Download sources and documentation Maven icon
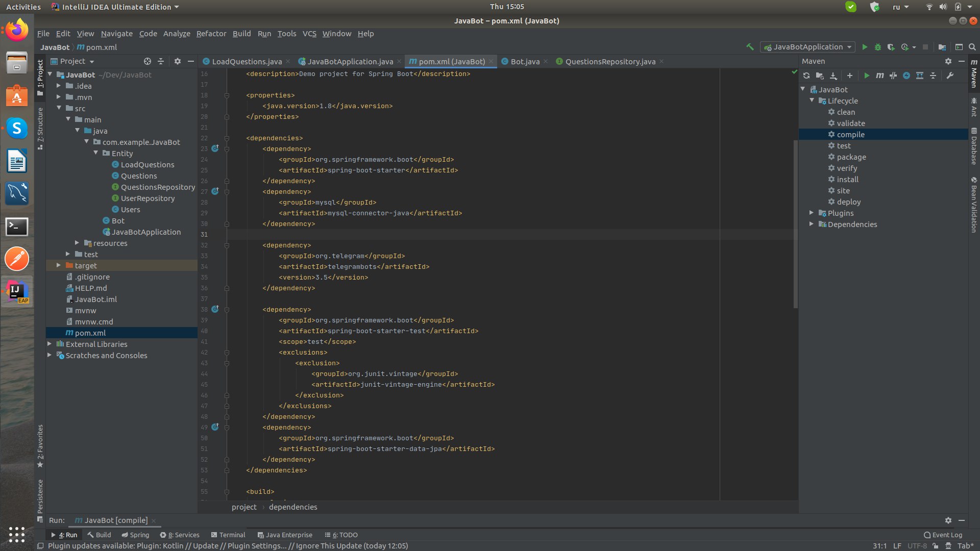The height and width of the screenshot is (551, 980). 834,76
